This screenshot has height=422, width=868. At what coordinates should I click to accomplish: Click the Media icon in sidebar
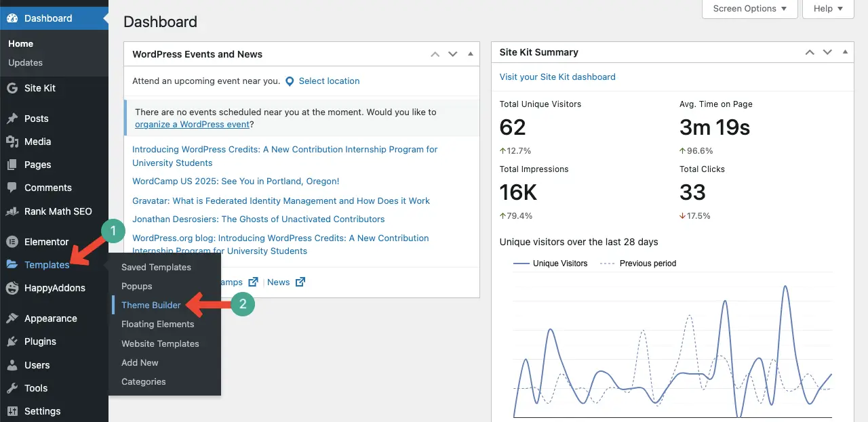(x=12, y=142)
